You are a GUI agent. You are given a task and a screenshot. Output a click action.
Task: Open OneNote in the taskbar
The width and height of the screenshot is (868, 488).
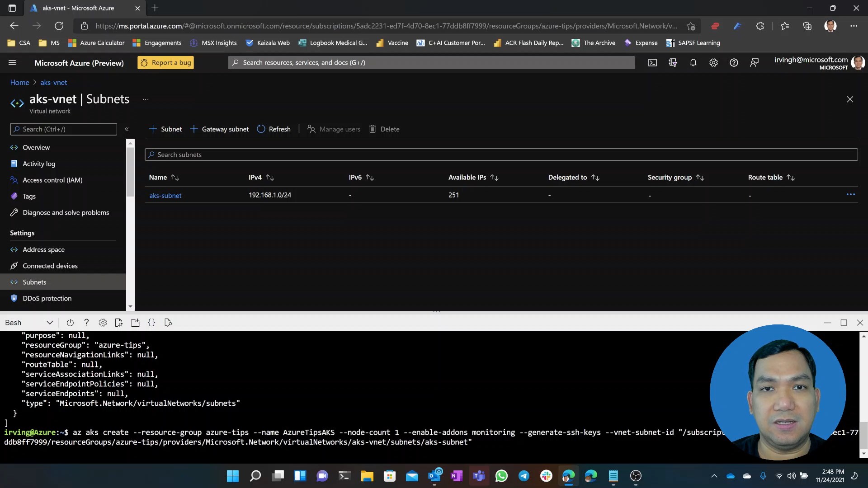click(457, 476)
